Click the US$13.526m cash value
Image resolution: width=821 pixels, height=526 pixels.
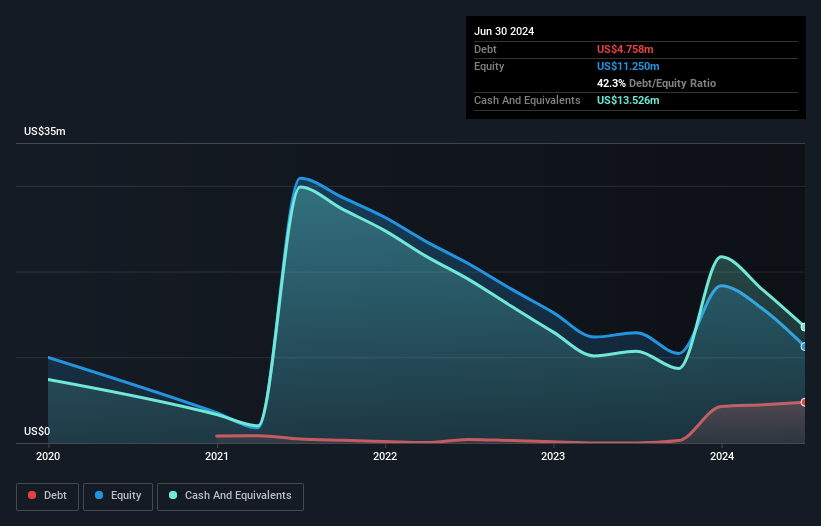pos(628,100)
